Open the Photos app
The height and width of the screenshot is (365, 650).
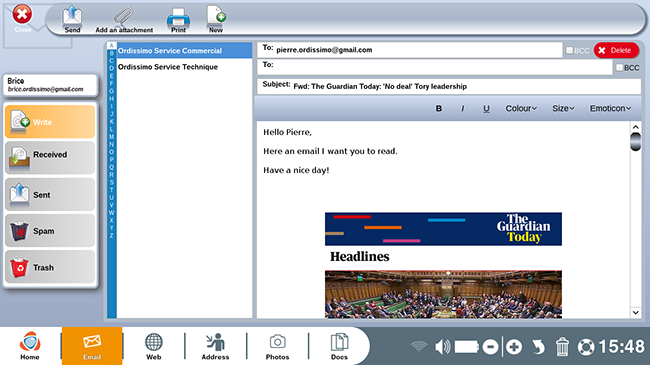(x=277, y=346)
